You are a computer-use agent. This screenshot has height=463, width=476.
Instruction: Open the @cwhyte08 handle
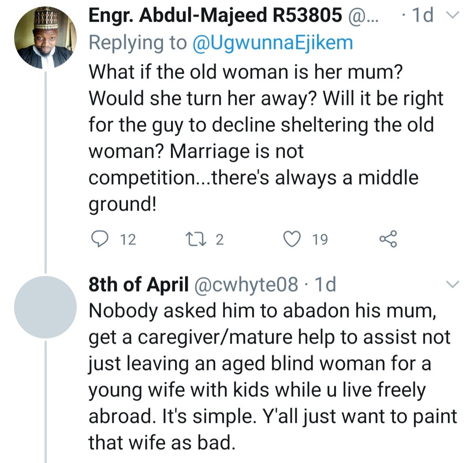pyautogui.click(x=246, y=285)
